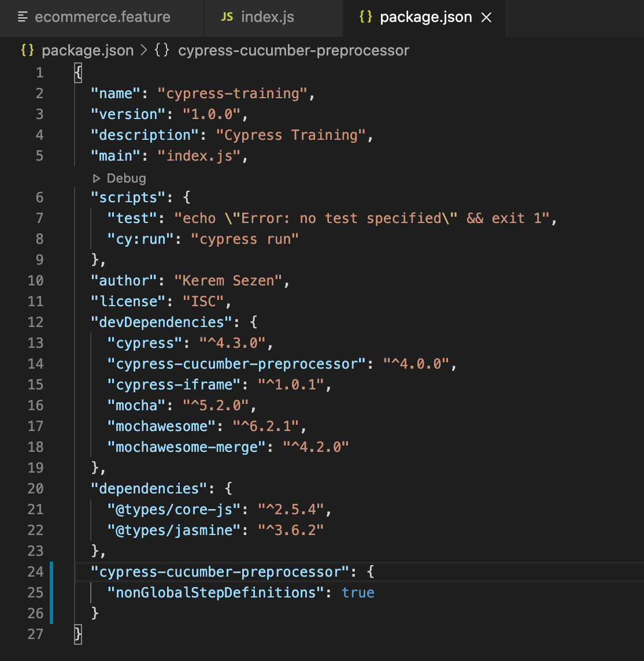
Task: Switch to the index.js tab
Action: (x=273, y=17)
